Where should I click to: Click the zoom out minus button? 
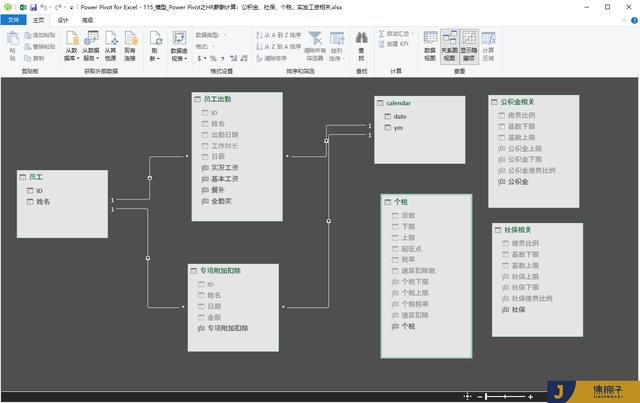pos(480,396)
